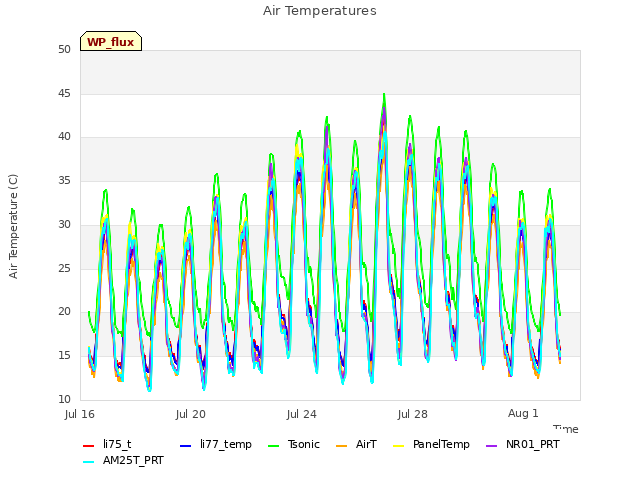Click the purple NR01_PRT legend color marker

click(491, 446)
